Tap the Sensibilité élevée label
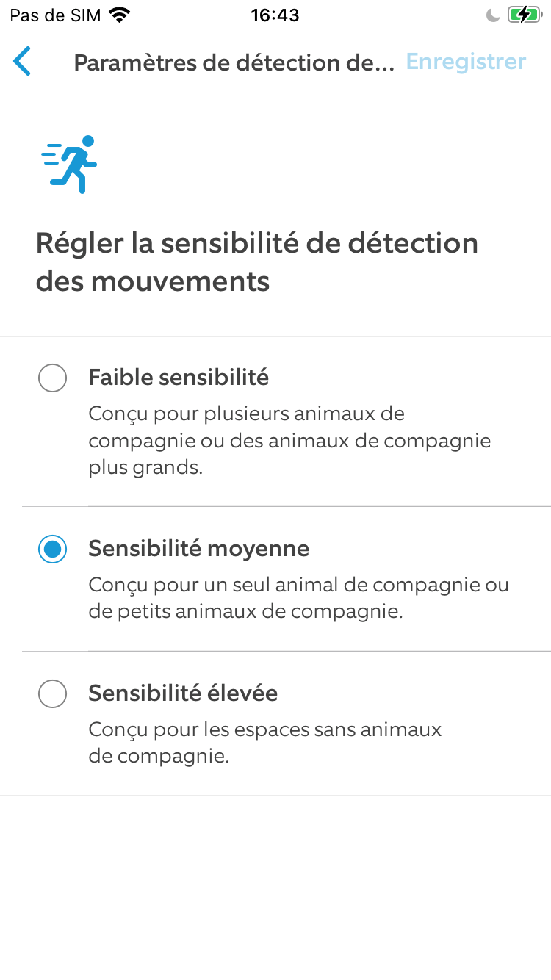This screenshot has width=551, height=980. [183, 693]
